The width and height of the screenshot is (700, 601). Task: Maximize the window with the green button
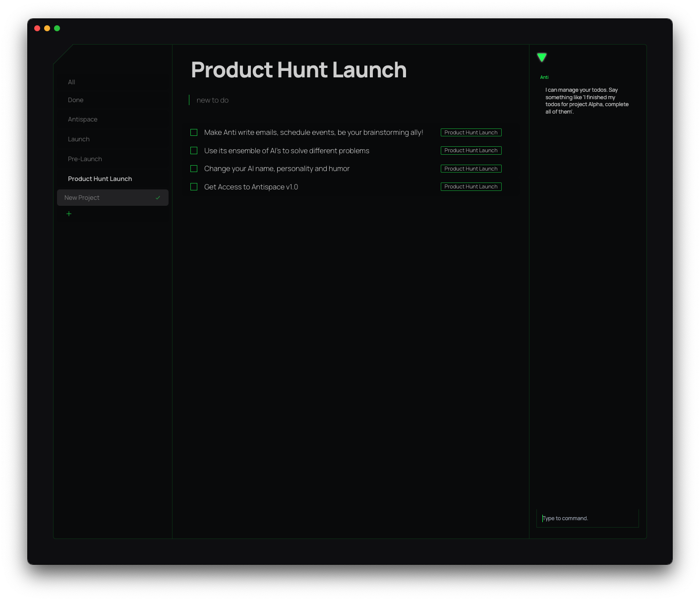[x=57, y=28]
